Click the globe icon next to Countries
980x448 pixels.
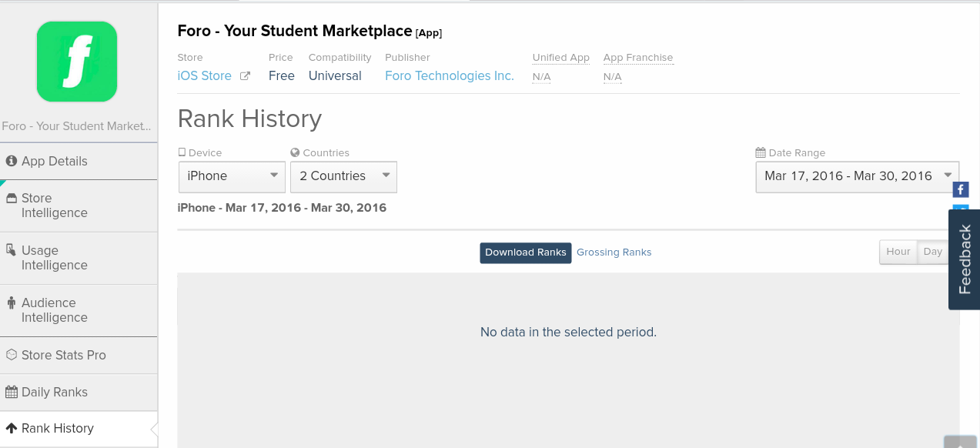(295, 152)
